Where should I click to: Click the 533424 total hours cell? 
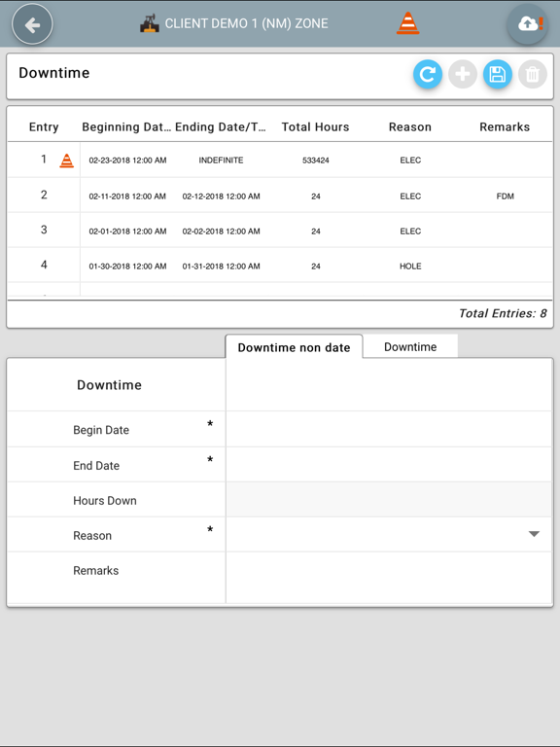pos(316,160)
